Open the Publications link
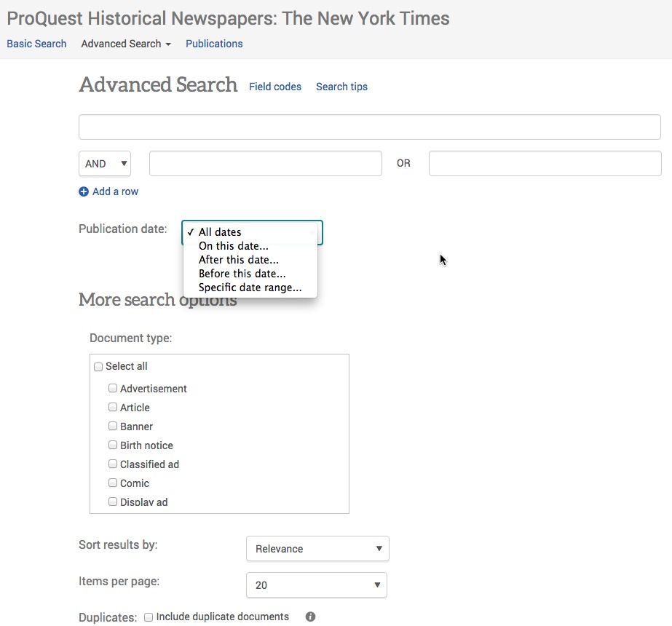 214,44
